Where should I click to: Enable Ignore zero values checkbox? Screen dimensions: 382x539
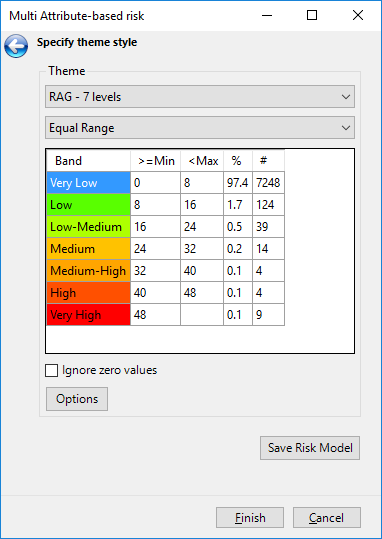(52, 371)
